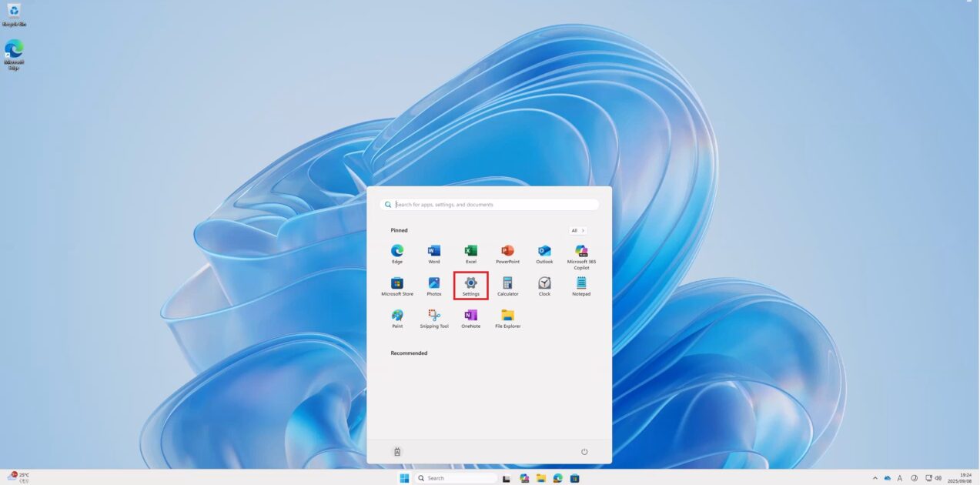Screen dimensions: 980x485
Task: Open Microsoft Store from the taskbar
Action: [575, 478]
